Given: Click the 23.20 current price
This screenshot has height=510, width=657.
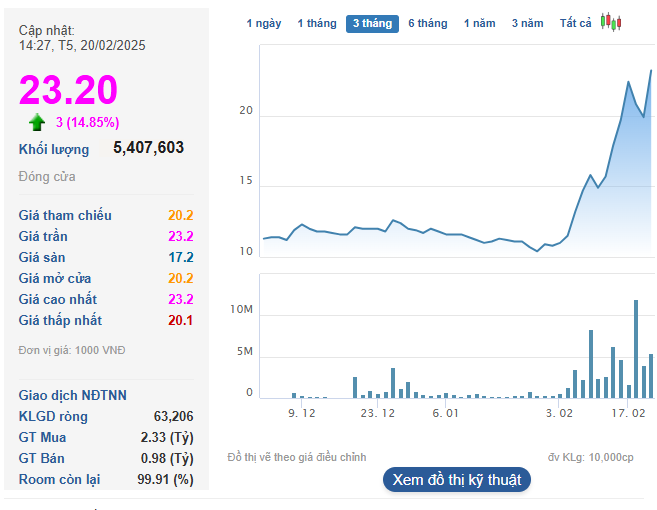Looking at the screenshot, I should click(x=68, y=91).
